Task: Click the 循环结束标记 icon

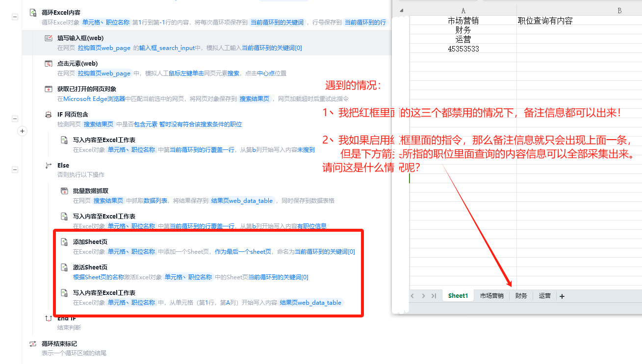Action: tap(33, 344)
